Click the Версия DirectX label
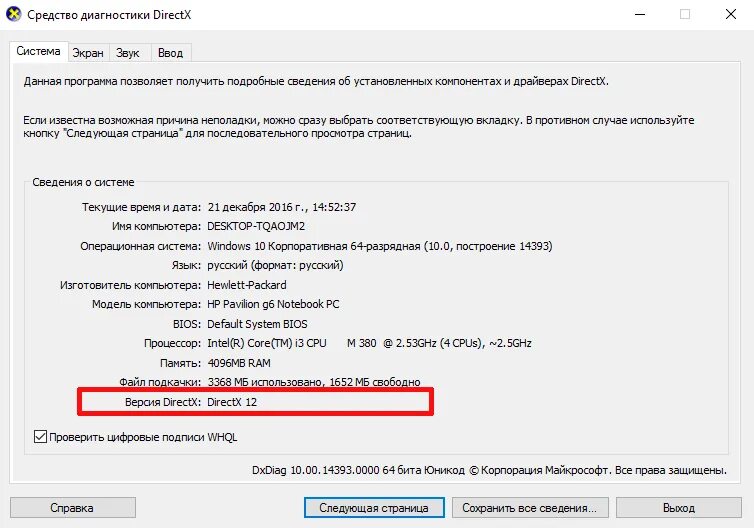Image resolution: width=754 pixels, height=528 pixels. click(163, 402)
